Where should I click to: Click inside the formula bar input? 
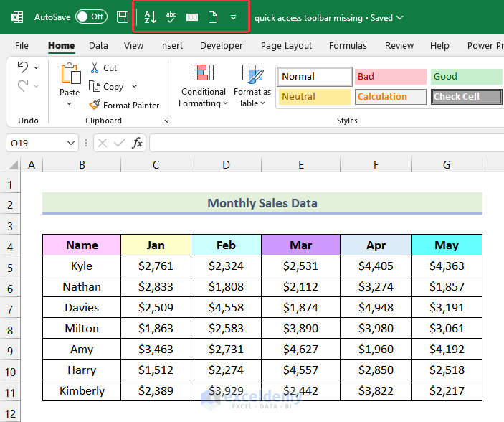[x=327, y=143]
